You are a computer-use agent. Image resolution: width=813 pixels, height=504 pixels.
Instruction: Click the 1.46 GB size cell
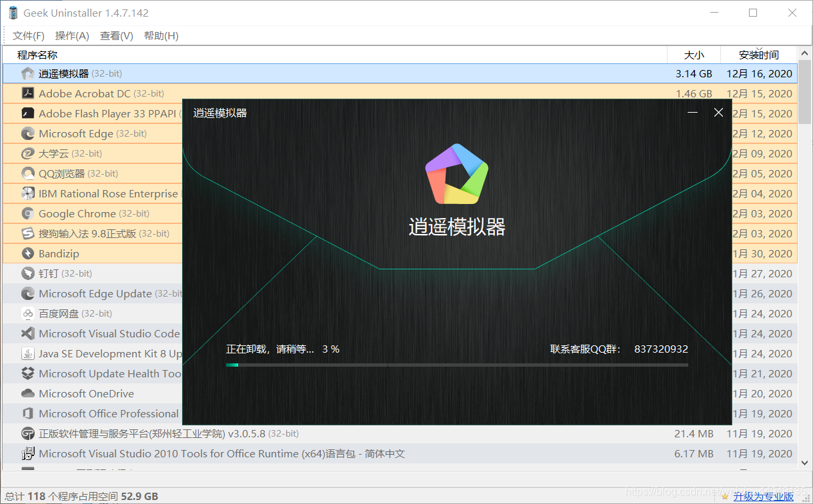[694, 93]
